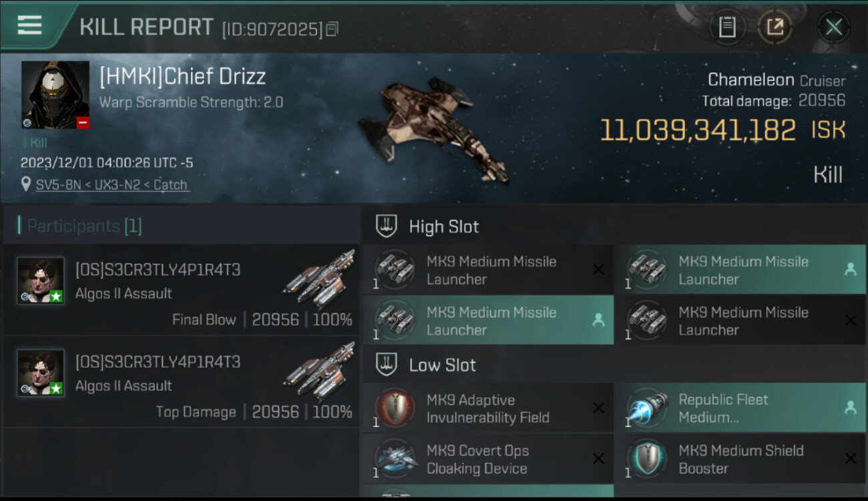Select the Top Damage participant portrait

coord(41,373)
